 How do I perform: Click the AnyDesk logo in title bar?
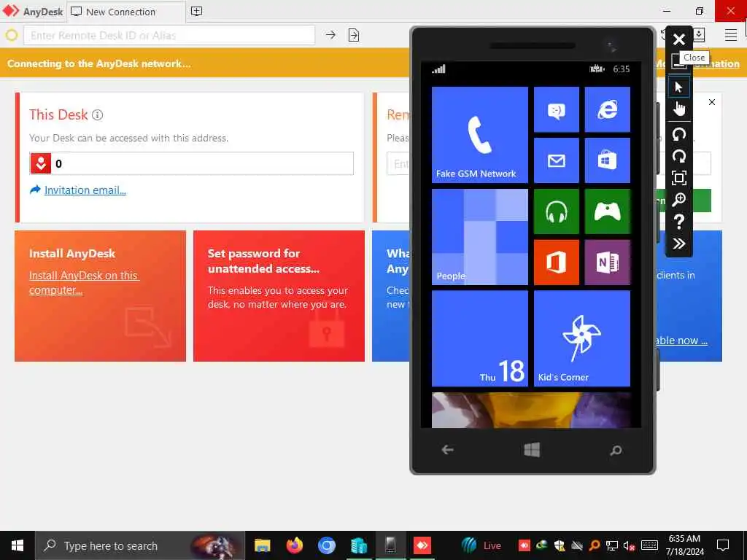[x=12, y=11]
